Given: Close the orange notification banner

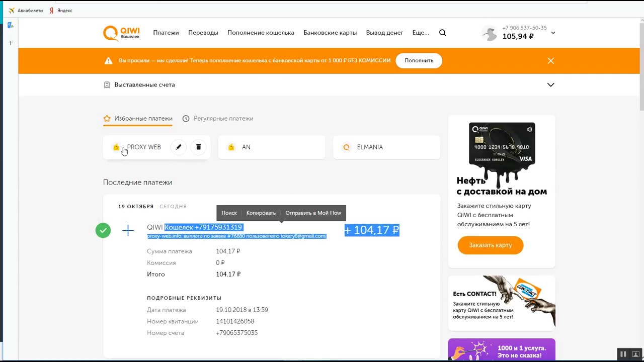Looking at the screenshot, I should [551, 61].
